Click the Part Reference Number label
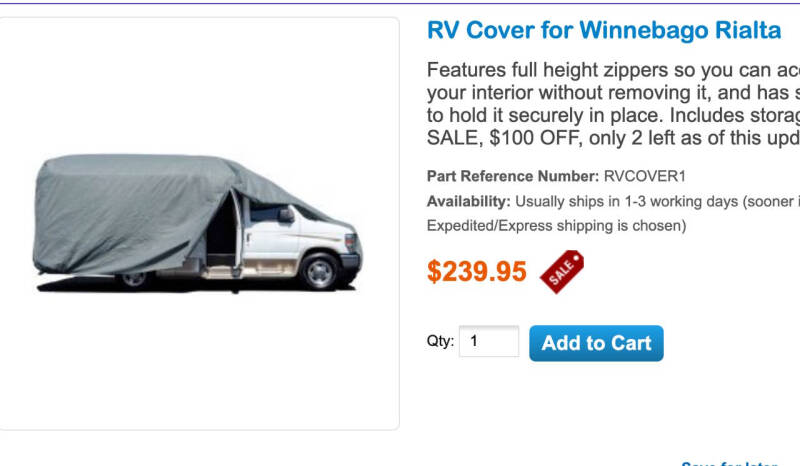This screenshot has width=800, height=466. coord(513,176)
